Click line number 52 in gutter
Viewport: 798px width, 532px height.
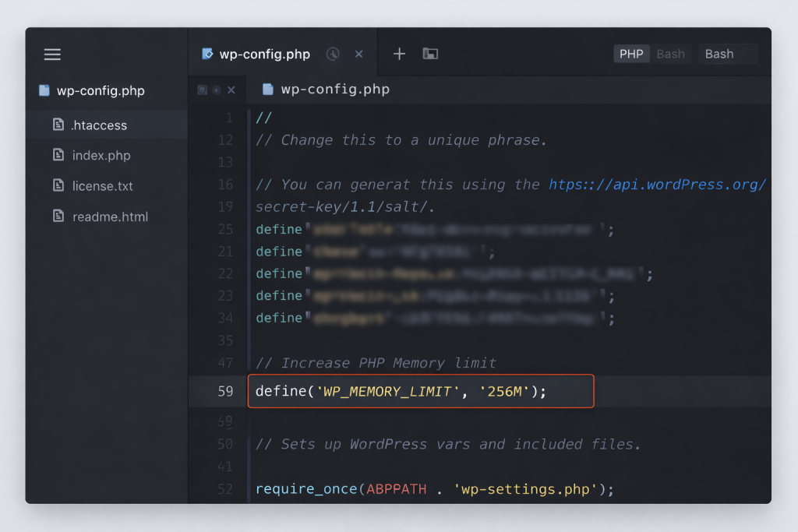tap(225, 488)
